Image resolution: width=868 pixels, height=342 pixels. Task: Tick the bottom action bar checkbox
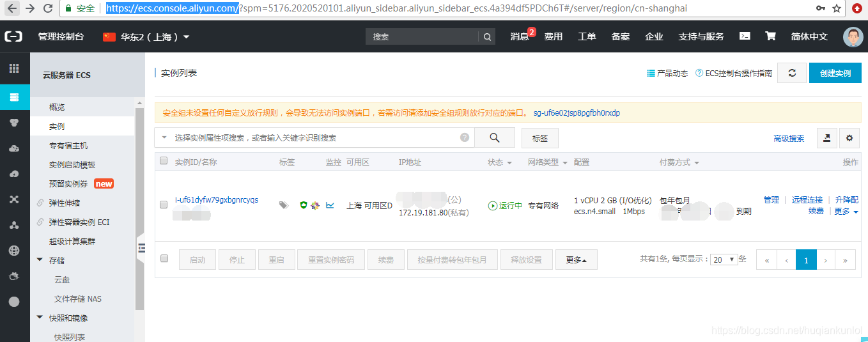click(164, 258)
